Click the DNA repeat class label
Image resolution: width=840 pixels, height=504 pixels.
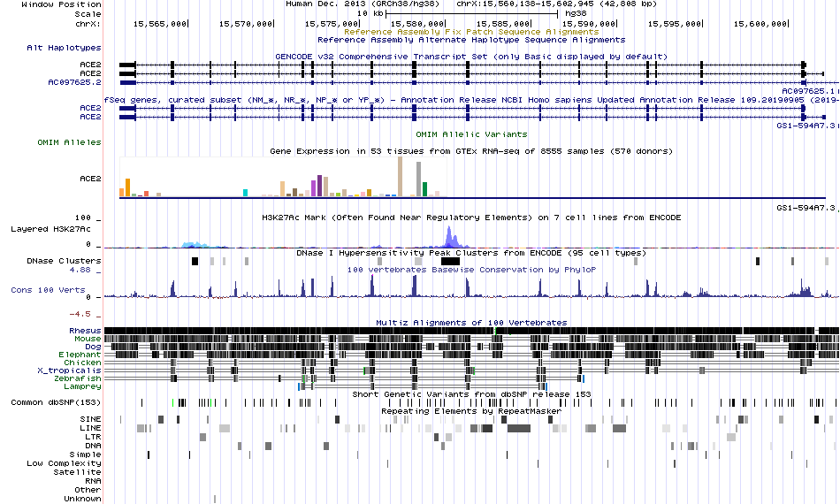[93, 446]
